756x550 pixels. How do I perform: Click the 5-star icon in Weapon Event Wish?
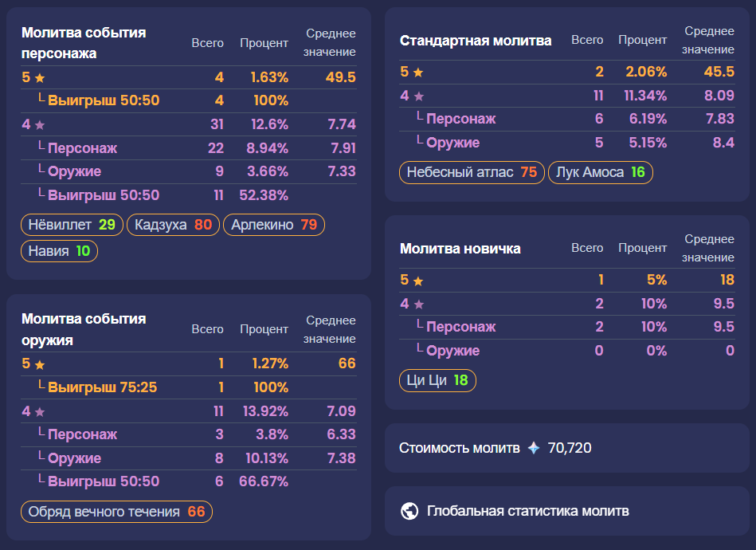[40, 365]
